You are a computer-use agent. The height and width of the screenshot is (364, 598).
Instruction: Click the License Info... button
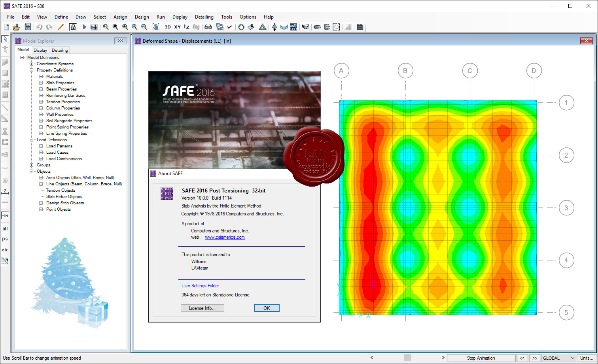click(x=202, y=308)
